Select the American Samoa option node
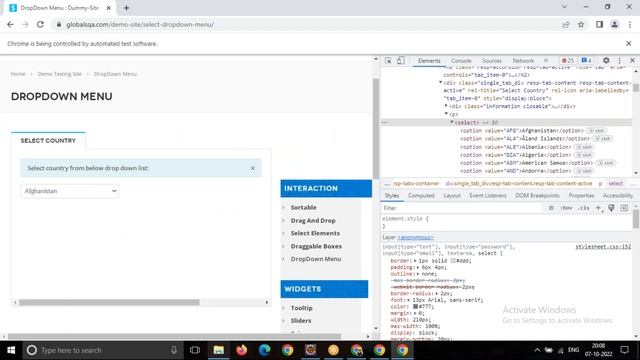Viewport: 640px width, 360px height. (527, 163)
